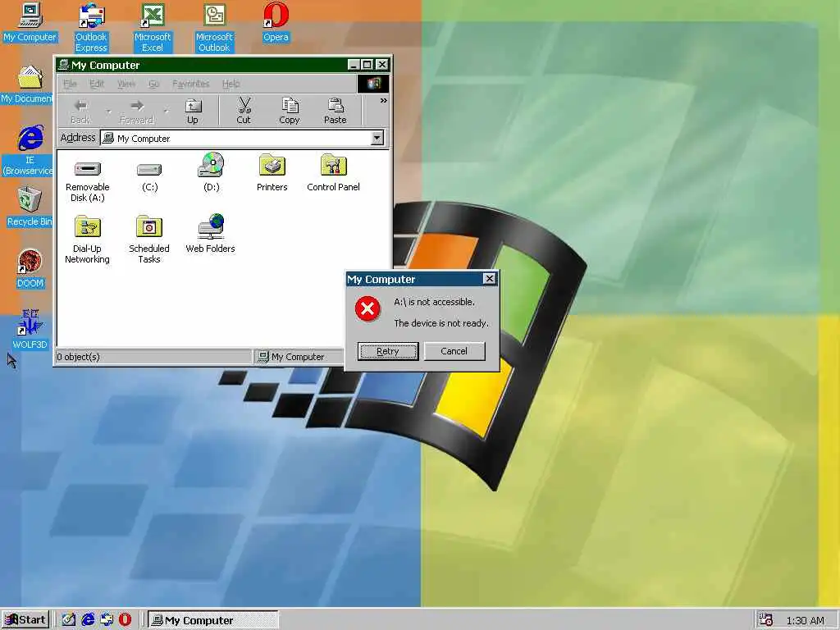Open the Forward history dropdown arrow
Viewport: 840px width, 630px height.
pyautogui.click(x=166, y=112)
